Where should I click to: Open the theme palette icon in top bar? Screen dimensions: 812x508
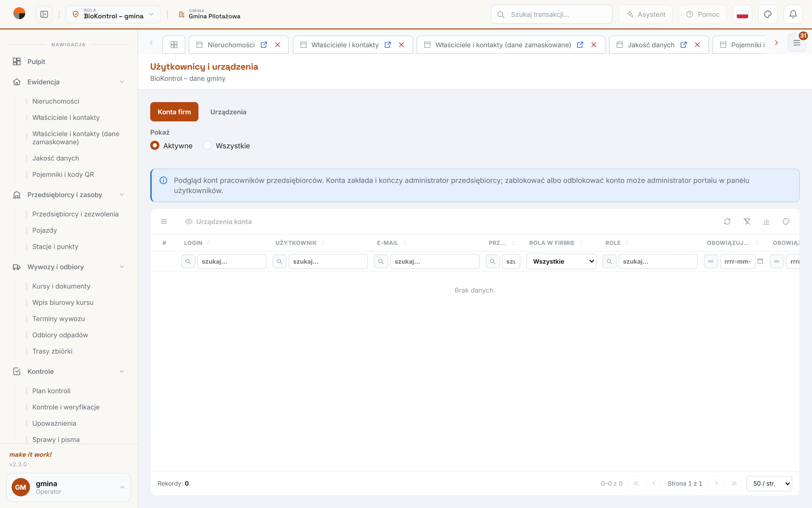tap(768, 14)
